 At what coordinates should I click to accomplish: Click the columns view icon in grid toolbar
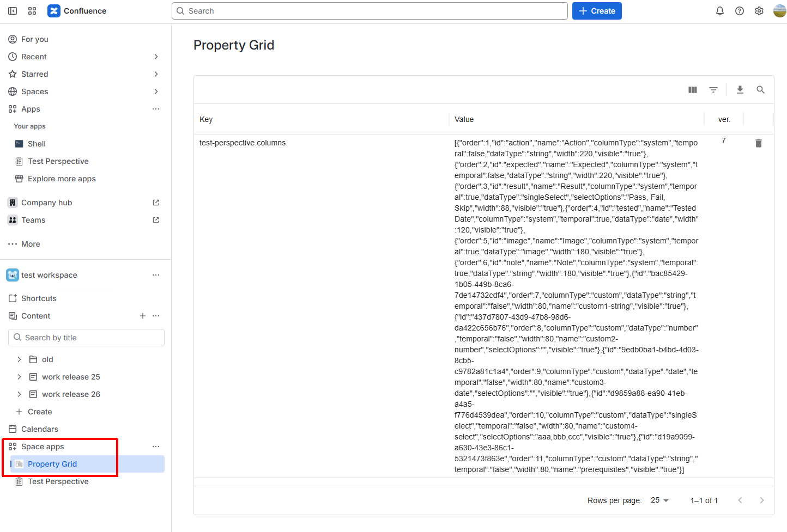pyautogui.click(x=692, y=90)
